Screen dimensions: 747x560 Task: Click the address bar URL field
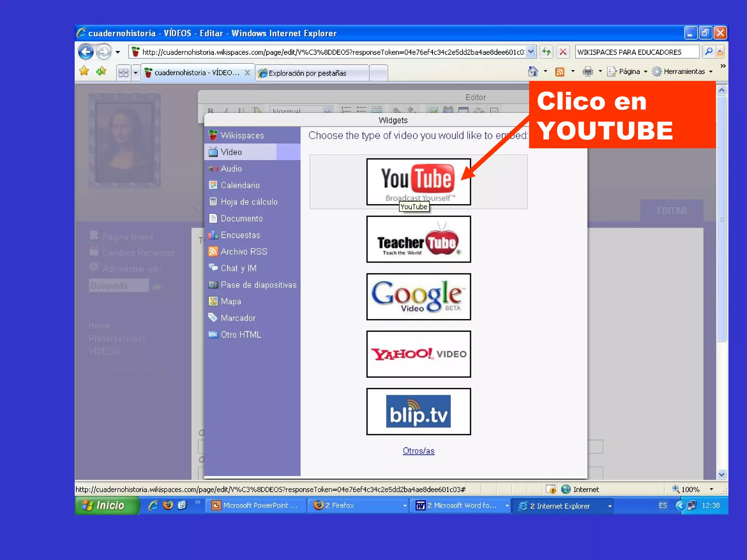click(x=328, y=52)
